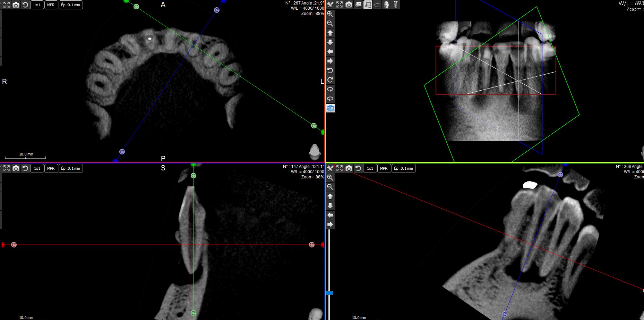644x320 pixels.
Task: Zoom in on the 3D view
Action: 330,14
